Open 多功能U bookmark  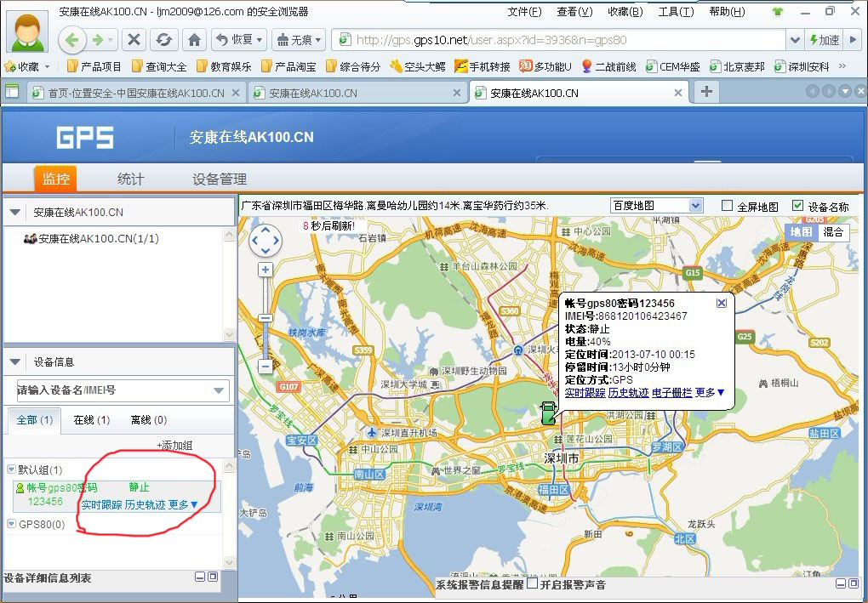coord(545,67)
